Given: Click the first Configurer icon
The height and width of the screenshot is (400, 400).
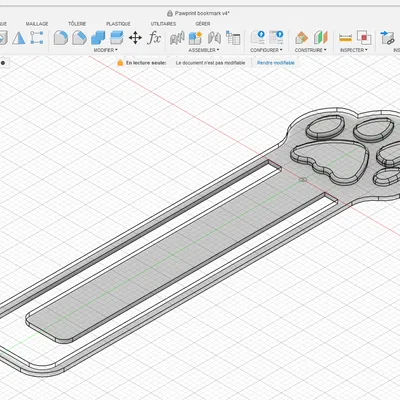Looking at the screenshot, I should click(x=258, y=37).
